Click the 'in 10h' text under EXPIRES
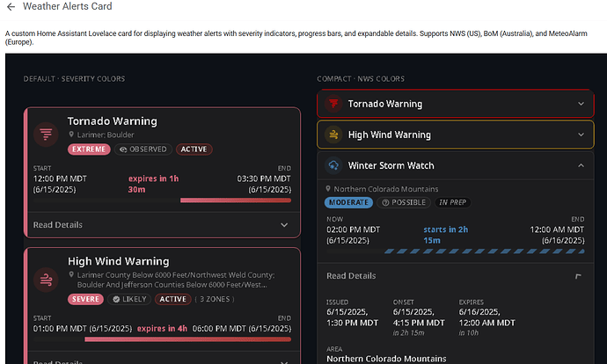 click(469, 332)
